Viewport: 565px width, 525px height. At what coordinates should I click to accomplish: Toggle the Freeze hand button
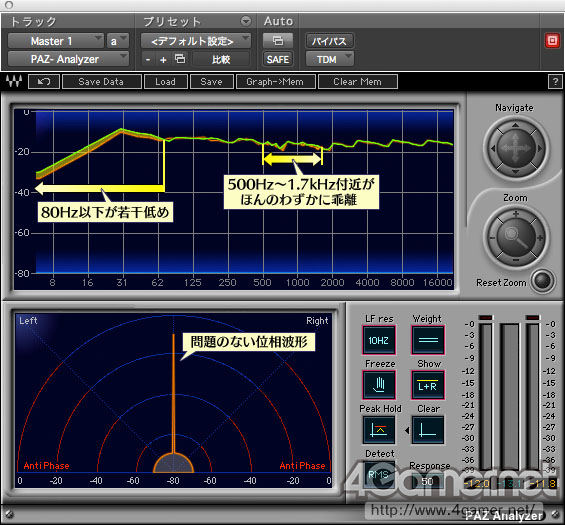379,385
